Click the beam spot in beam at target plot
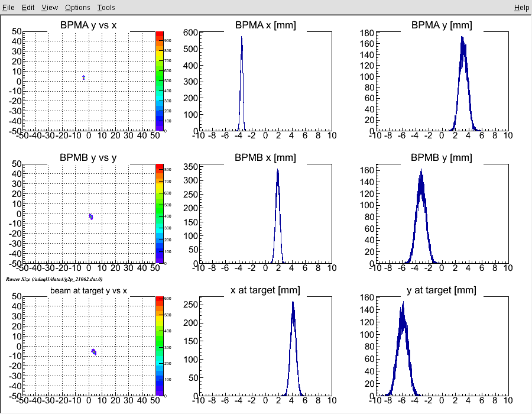 (94, 352)
